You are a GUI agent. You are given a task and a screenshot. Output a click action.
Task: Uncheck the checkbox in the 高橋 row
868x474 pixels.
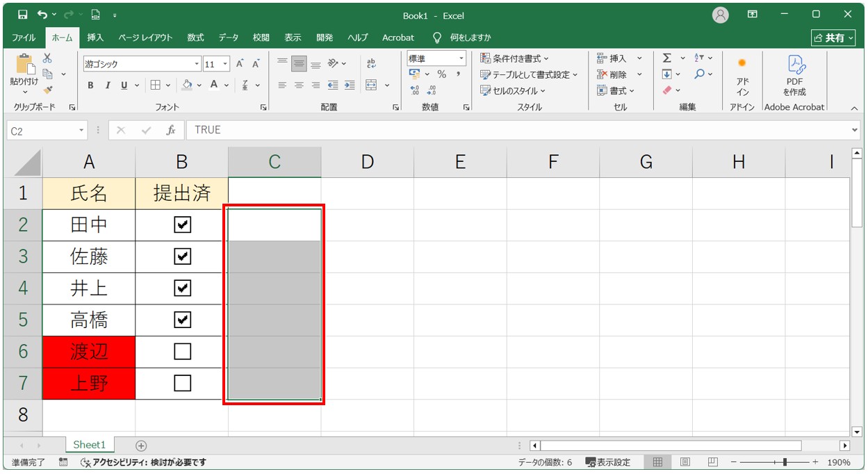pos(182,320)
